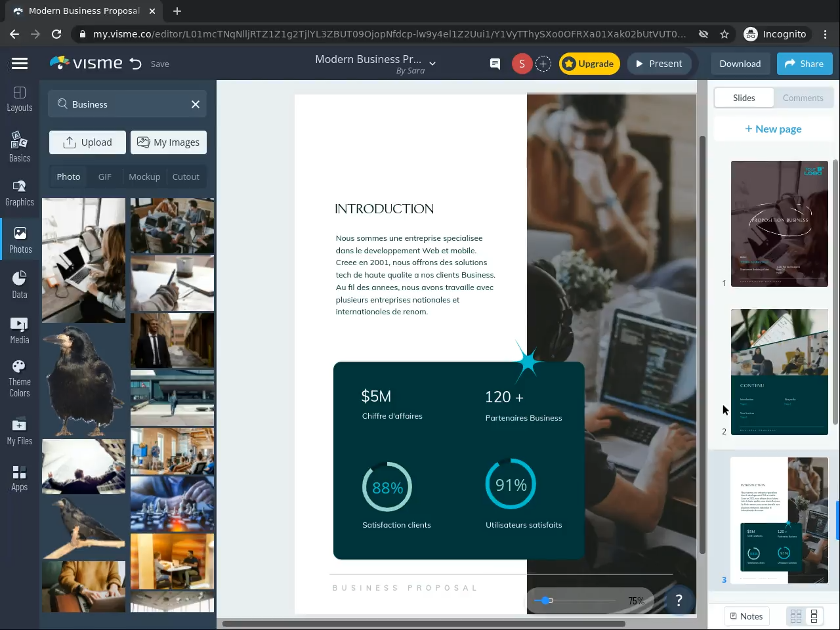Image resolution: width=840 pixels, height=630 pixels.
Task: Open browser three-dot menu
Action: point(826,34)
